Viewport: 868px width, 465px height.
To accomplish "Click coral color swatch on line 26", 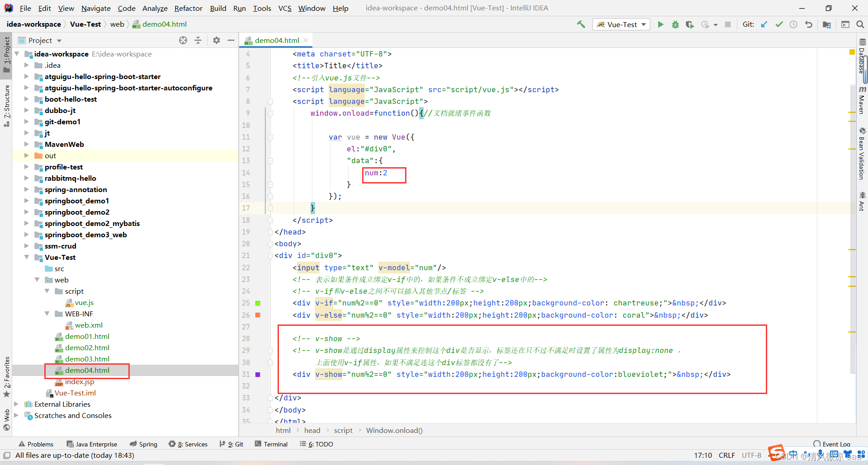I will tap(258, 315).
